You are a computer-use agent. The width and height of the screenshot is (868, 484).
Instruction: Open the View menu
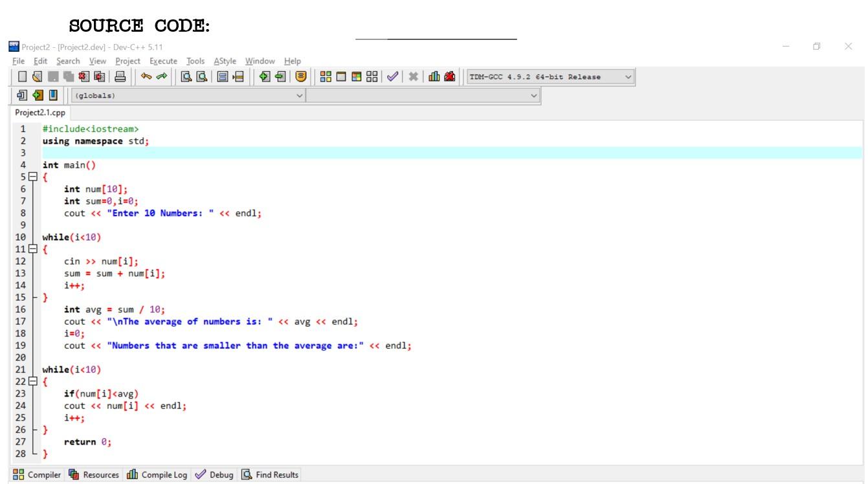click(x=98, y=61)
